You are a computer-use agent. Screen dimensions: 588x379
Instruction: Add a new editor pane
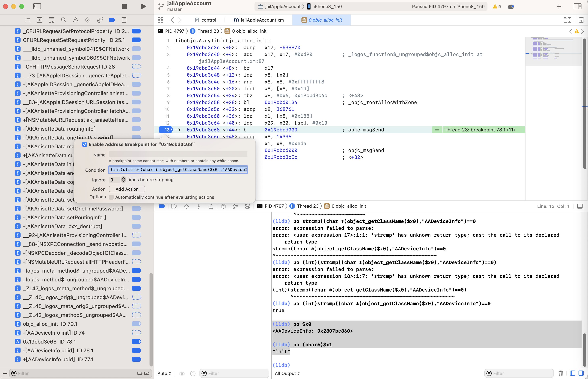(581, 20)
